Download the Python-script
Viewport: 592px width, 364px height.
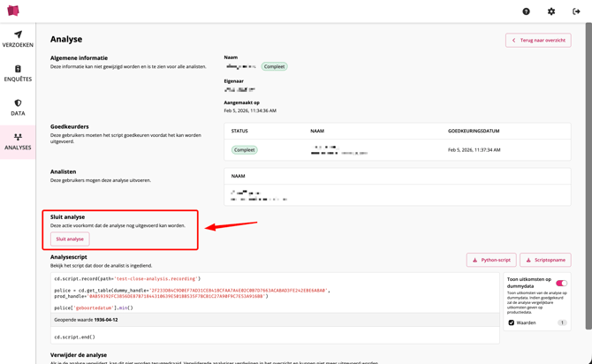click(491, 260)
